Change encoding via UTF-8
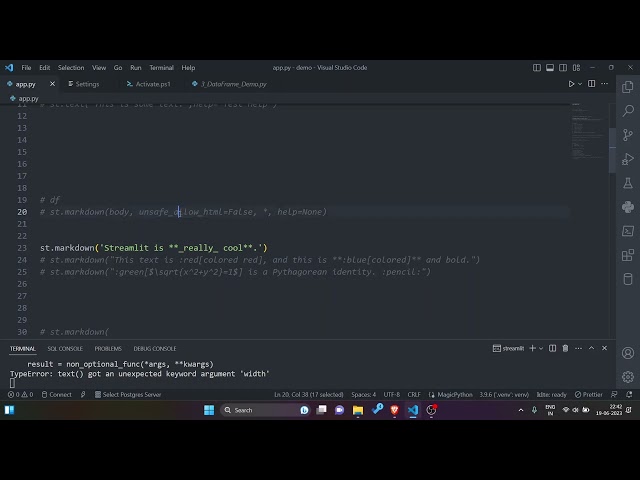Screen dimensions: 640x480 [391, 395]
